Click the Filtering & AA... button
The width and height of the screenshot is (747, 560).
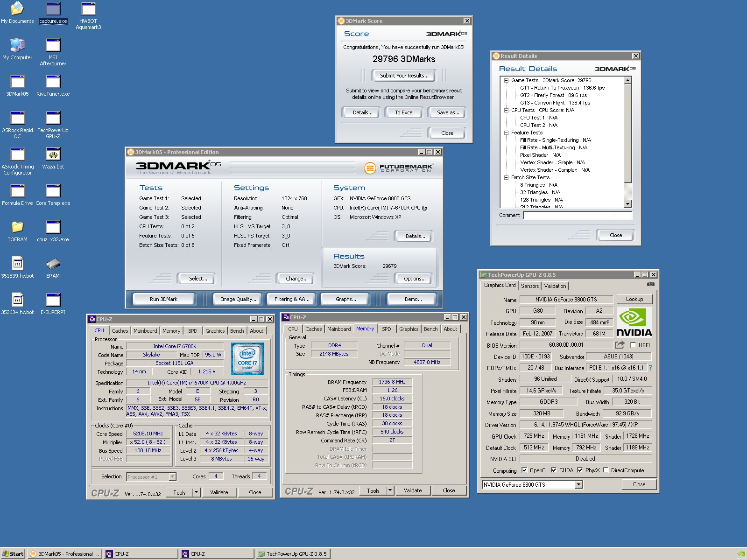click(292, 299)
